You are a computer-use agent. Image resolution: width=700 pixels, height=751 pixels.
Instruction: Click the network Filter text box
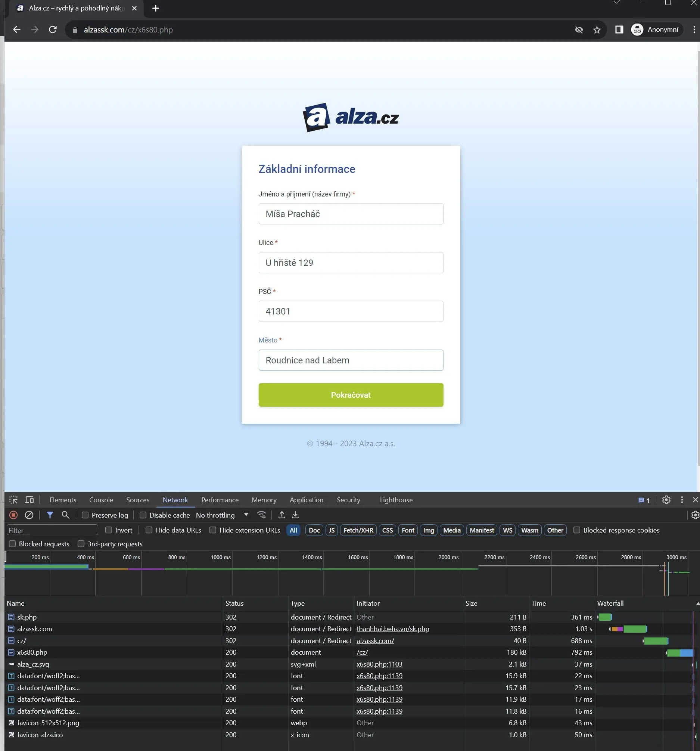(x=53, y=530)
